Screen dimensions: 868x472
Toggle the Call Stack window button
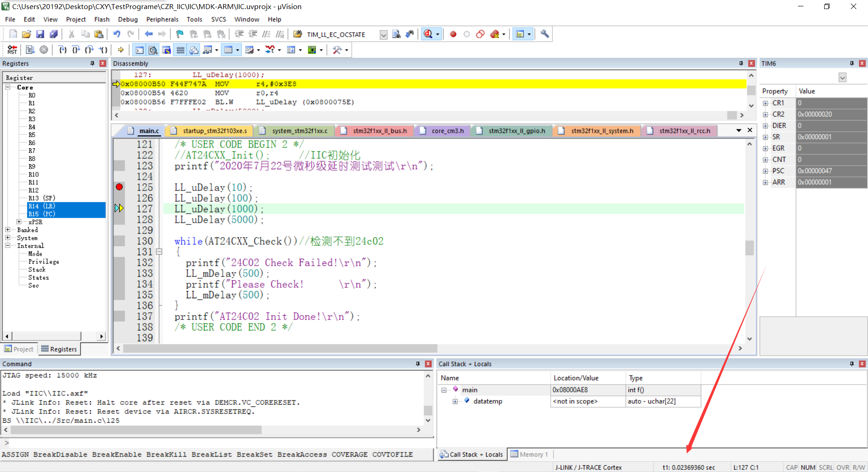[x=194, y=50]
